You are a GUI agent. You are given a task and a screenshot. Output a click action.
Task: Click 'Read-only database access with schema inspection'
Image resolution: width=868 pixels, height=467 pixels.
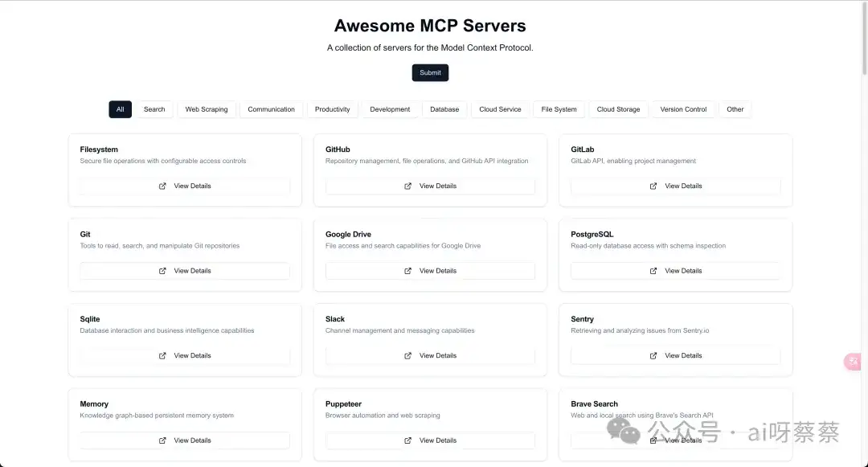point(649,246)
